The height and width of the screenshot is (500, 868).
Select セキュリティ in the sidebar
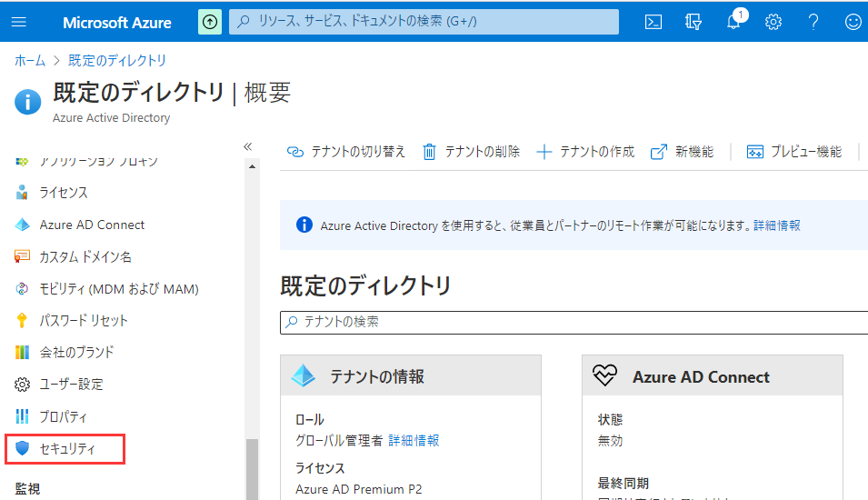click(66, 448)
